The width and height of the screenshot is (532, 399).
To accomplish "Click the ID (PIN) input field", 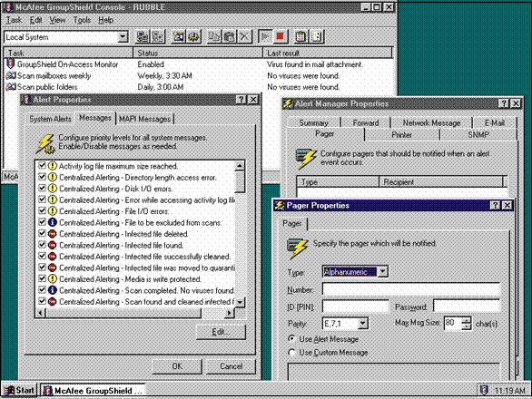I will click(x=355, y=307).
